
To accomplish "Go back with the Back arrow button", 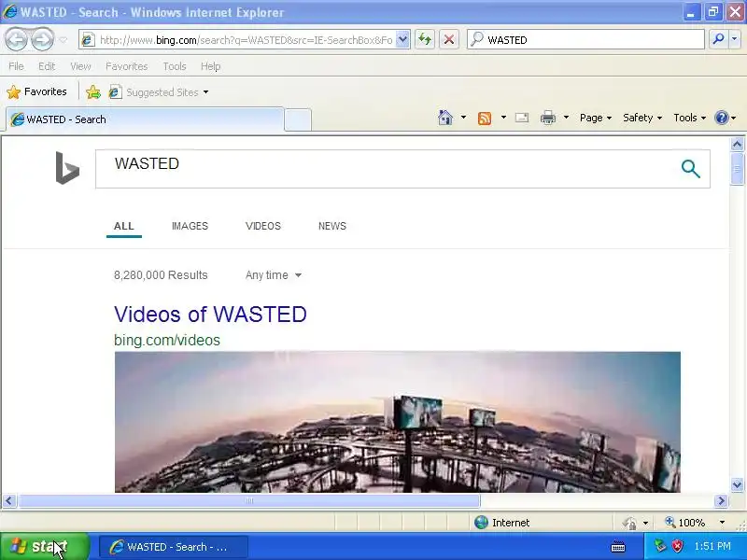I will point(16,40).
